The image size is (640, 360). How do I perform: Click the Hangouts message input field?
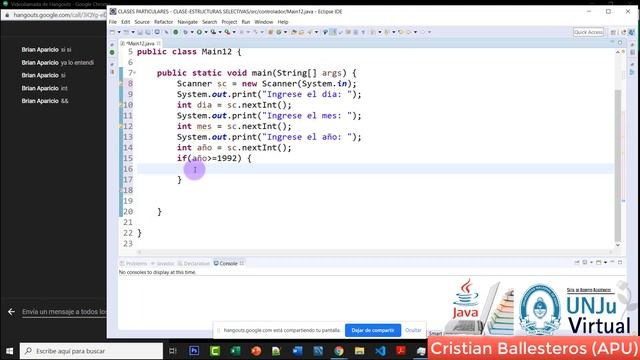[64, 312]
